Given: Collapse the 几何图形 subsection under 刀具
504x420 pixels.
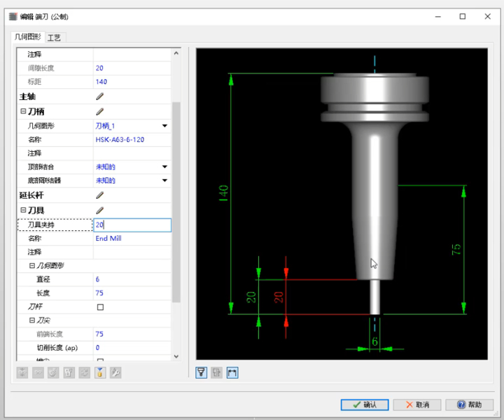Looking at the screenshot, I should click(x=31, y=265).
